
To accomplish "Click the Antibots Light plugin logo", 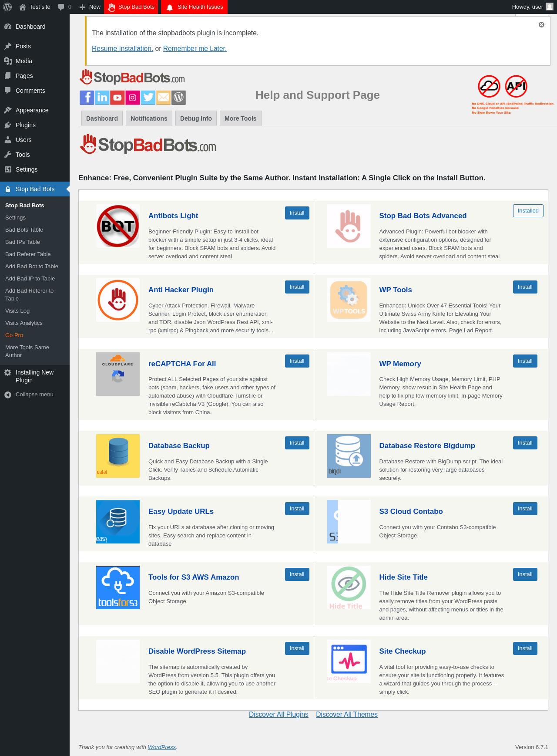I will [x=118, y=226].
